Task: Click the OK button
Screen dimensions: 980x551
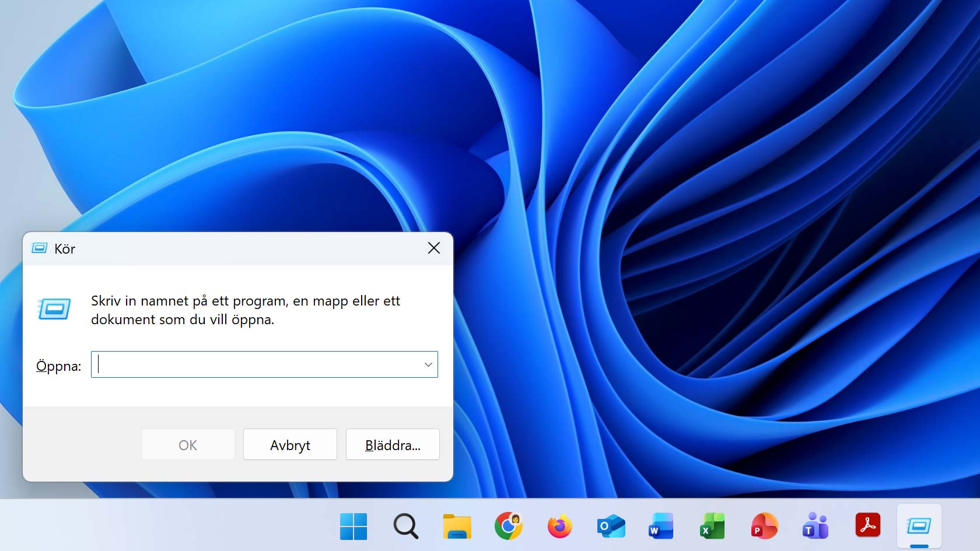Action: click(187, 444)
